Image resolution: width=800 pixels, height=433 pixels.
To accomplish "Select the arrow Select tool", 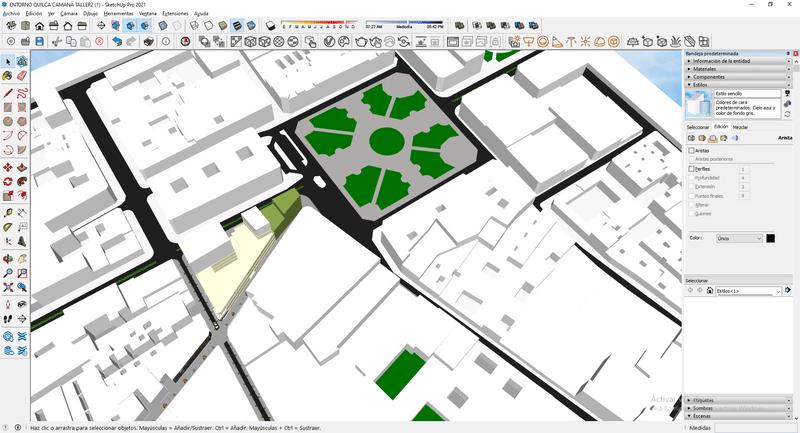I will click(8, 62).
